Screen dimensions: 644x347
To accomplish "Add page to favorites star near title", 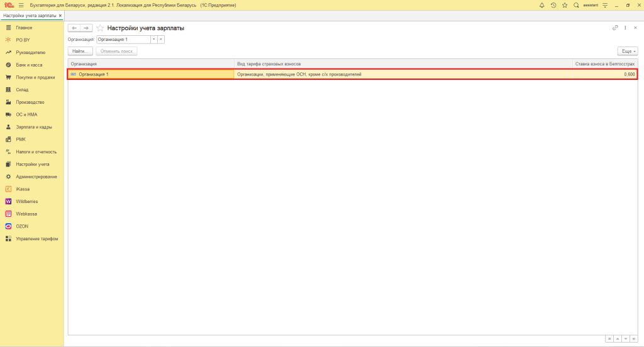I will [100, 28].
